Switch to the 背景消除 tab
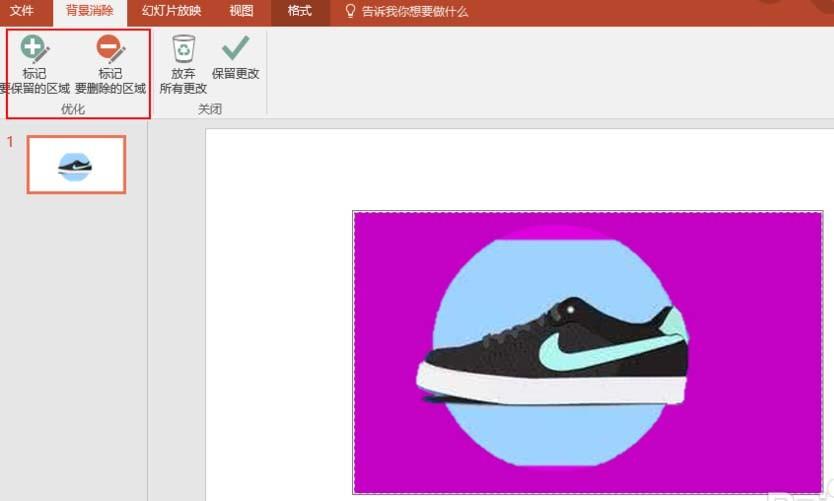Image resolution: width=834 pixels, height=501 pixels. point(90,11)
